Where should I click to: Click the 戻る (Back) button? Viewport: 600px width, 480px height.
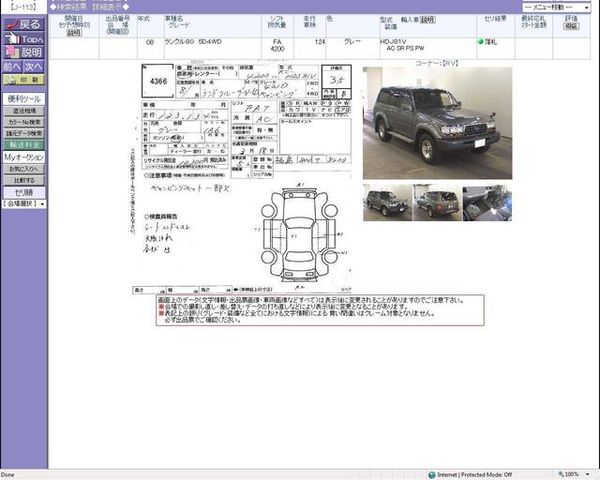[x=23, y=24]
